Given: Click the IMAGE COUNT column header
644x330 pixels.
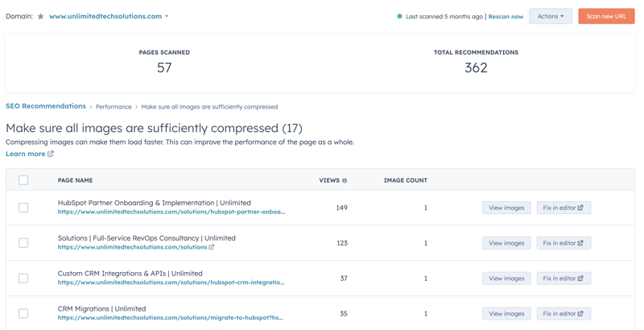Looking at the screenshot, I should 406,180.
